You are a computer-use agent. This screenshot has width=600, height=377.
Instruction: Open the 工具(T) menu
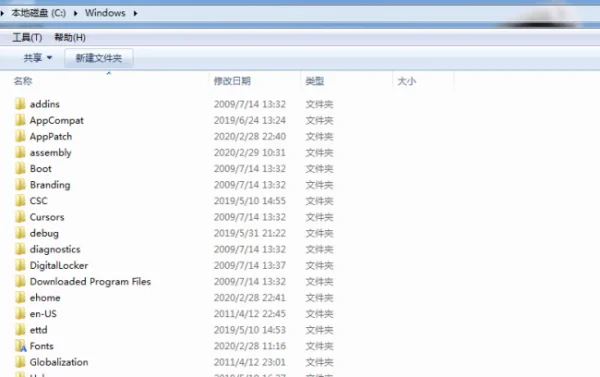pos(27,38)
